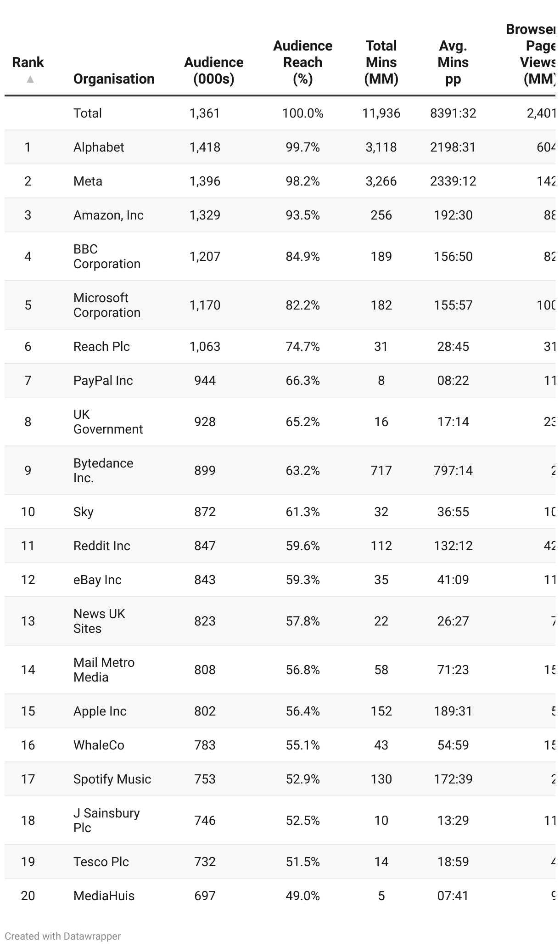Select the Alphabet organisation cell
This screenshot has height=947, width=560.
99,147
